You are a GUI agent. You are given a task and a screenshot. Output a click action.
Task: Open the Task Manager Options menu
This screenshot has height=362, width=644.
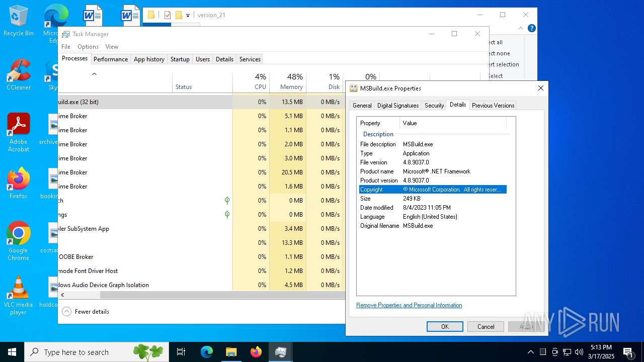pyautogui.click(x=88, y=47)
